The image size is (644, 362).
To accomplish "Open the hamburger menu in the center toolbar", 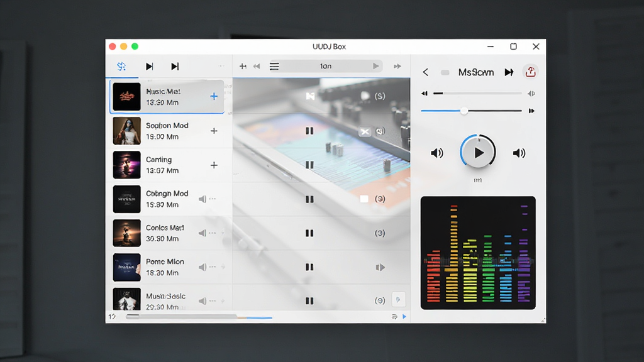I will click(x=274, y=66).
